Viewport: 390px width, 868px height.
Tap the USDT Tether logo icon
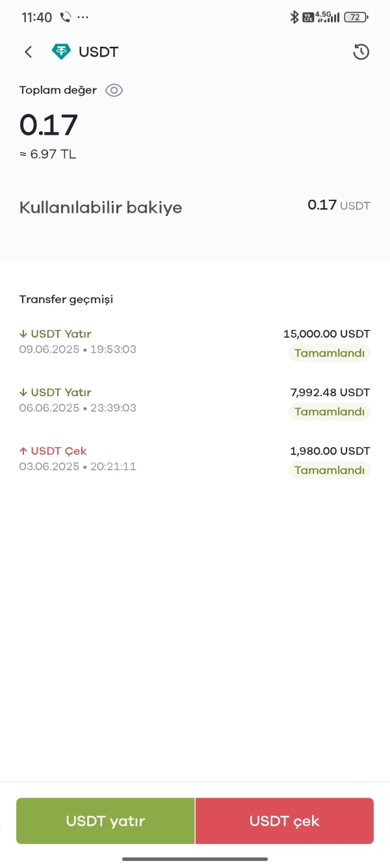[61, 52]
